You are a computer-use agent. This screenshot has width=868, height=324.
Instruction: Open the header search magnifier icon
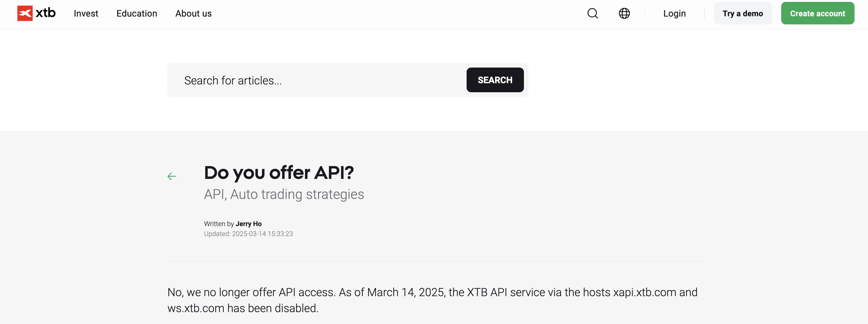pos(592,13)
